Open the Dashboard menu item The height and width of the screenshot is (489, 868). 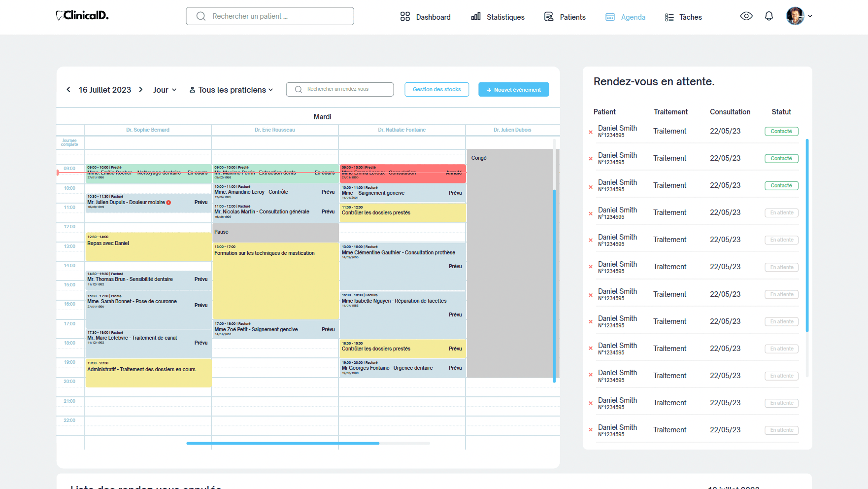[425, 17]
